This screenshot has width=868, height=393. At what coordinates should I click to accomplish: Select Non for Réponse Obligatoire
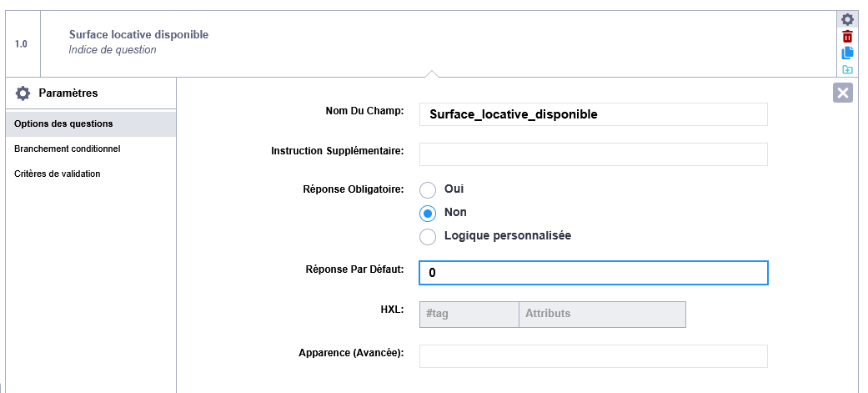[428, 213]
